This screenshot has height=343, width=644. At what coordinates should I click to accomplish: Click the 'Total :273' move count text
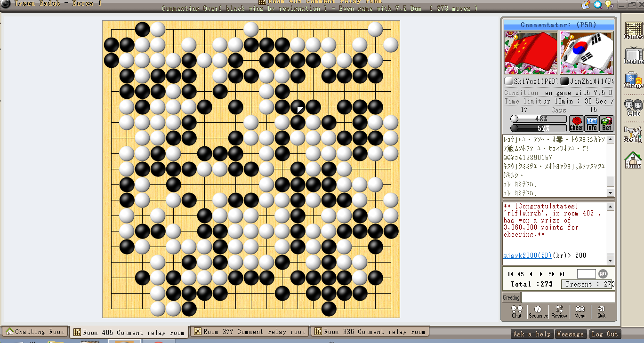[531, 284]
